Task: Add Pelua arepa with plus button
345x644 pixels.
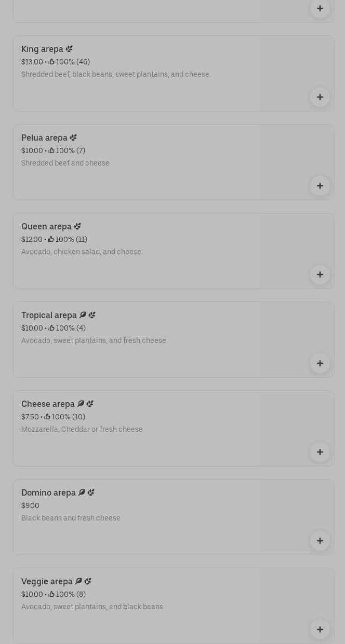Action: point(320,186)
